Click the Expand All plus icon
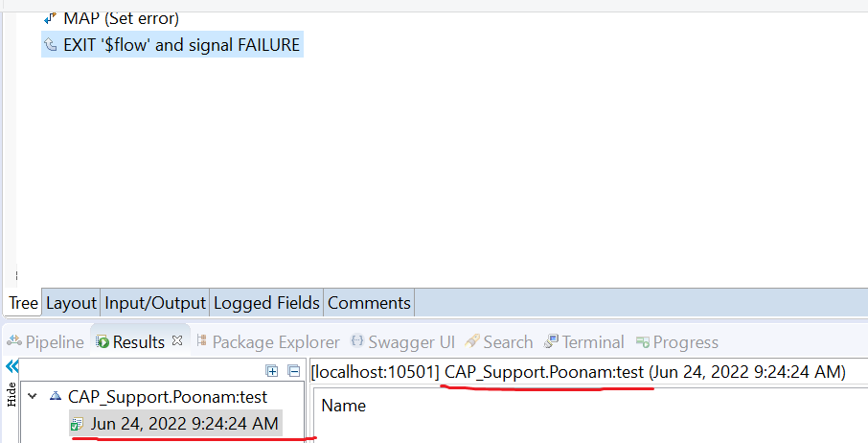The image size is (868, 443). pyautogui.click(x=272, y=371)
